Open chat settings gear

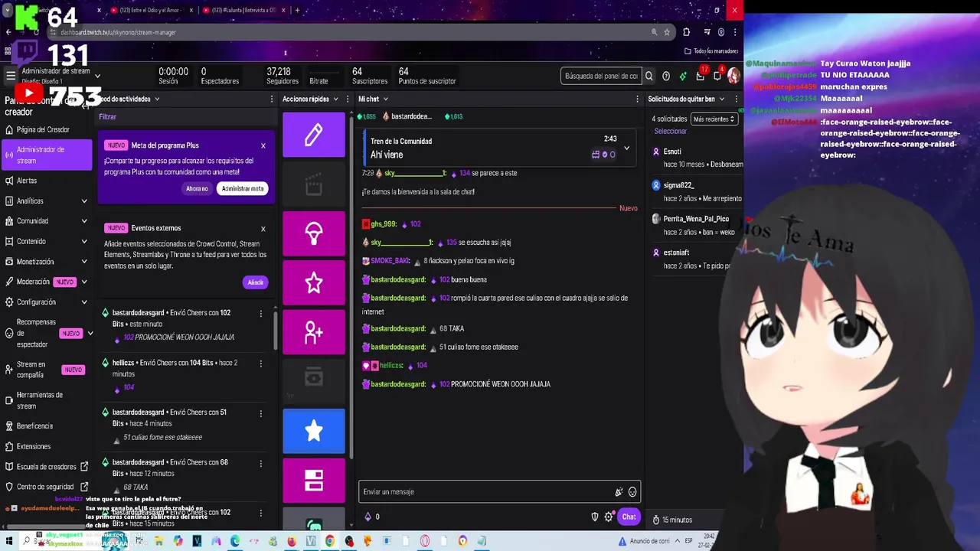coord(609,517)
